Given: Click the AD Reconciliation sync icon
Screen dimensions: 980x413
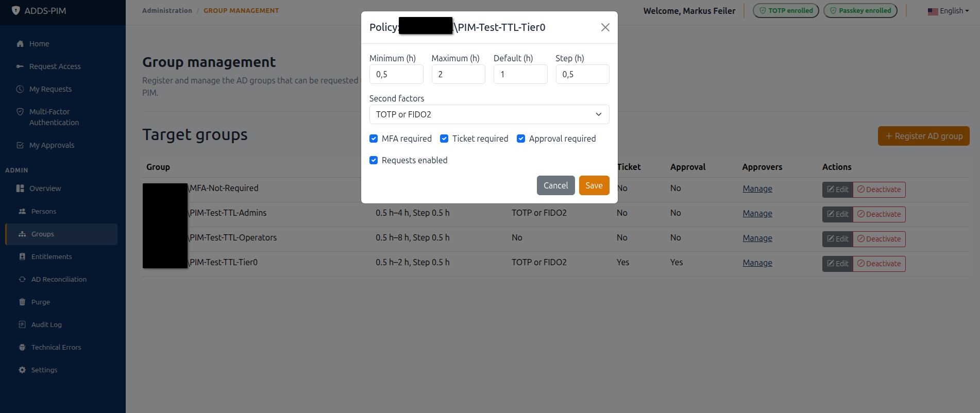Looking at the screenshot, I should coord(22,279).
